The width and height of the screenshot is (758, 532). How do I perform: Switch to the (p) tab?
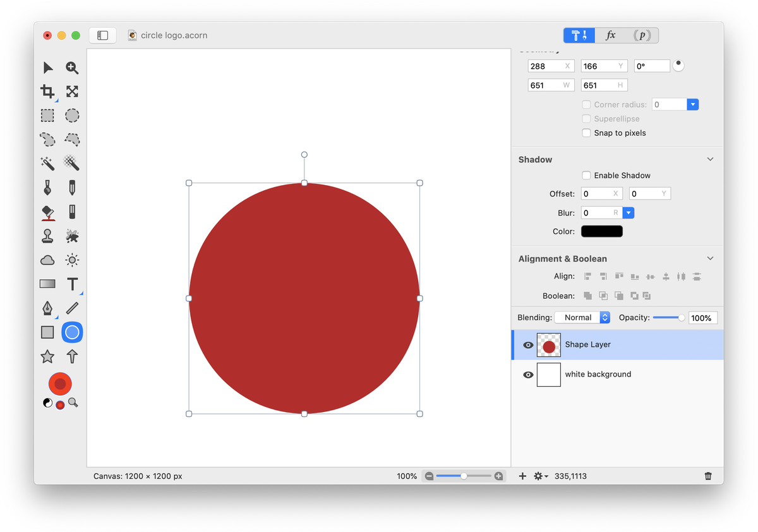[x=642, y=35]
